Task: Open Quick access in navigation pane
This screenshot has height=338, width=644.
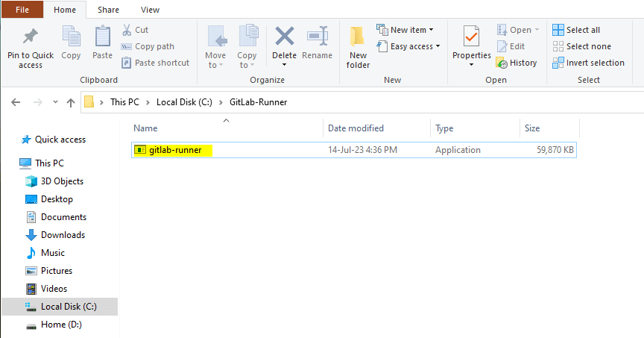Action: click(x=54, y=140)
